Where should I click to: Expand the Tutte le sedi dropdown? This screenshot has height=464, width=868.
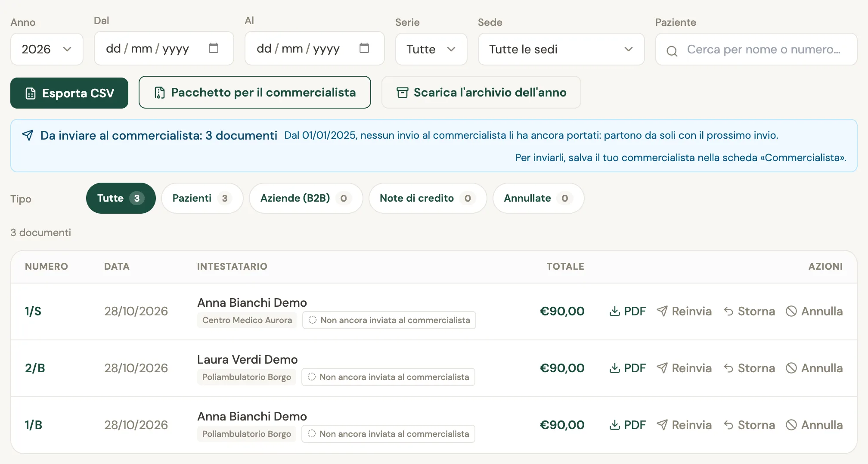point(561,49)
